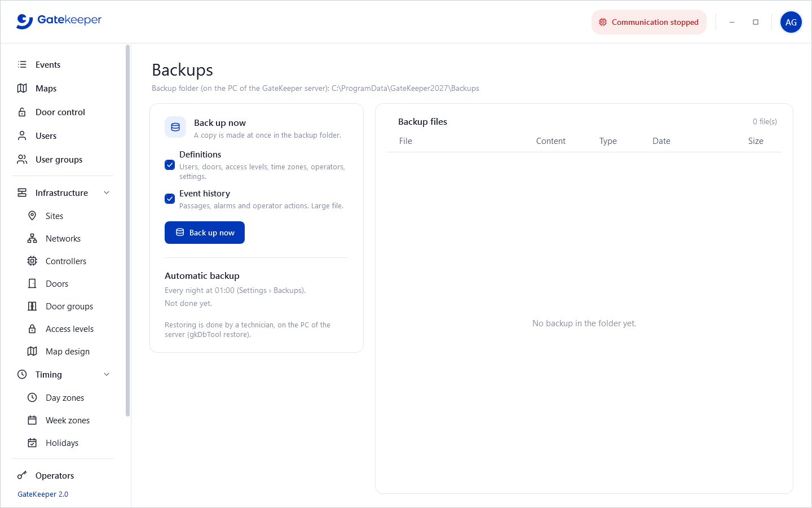Click the Holidays calendar-check icon
812x508 pixels.
32,443
